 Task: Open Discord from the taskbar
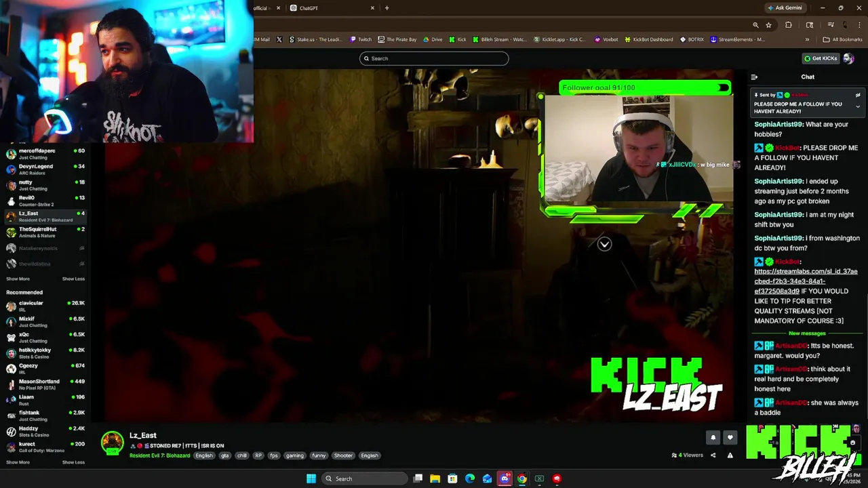505,479
